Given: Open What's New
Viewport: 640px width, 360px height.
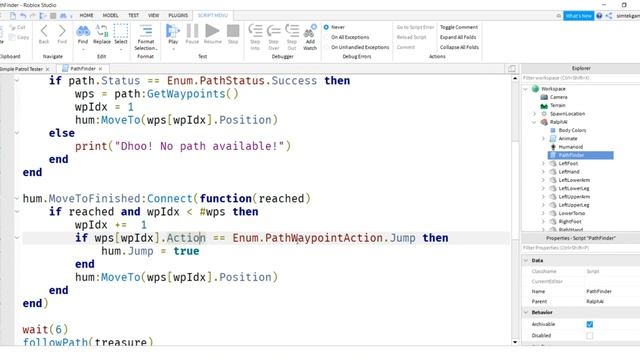Looking at the screenshot, I should point(579,16).
